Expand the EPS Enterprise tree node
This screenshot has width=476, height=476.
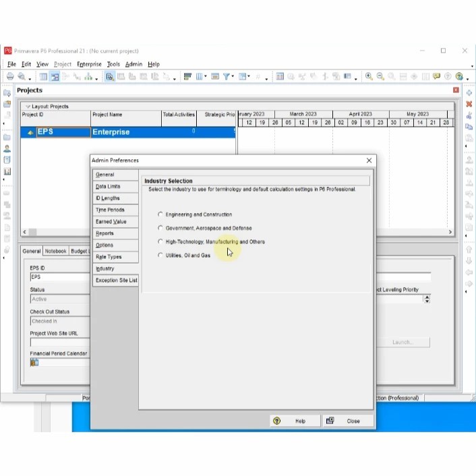click(x=30, y=132)
